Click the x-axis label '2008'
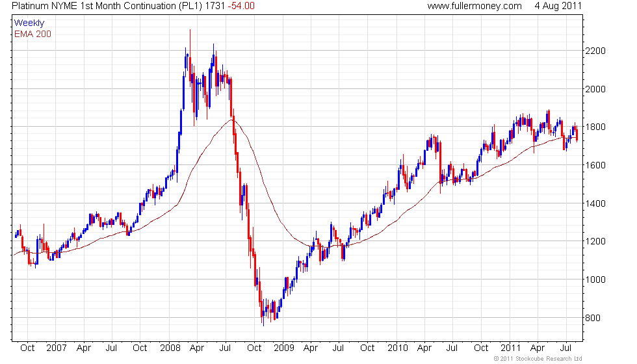The image size is (637, 364). coord(170,348)
